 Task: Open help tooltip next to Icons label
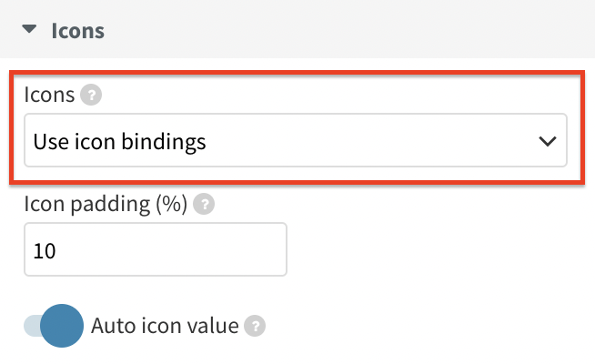(x=91, y=95)
